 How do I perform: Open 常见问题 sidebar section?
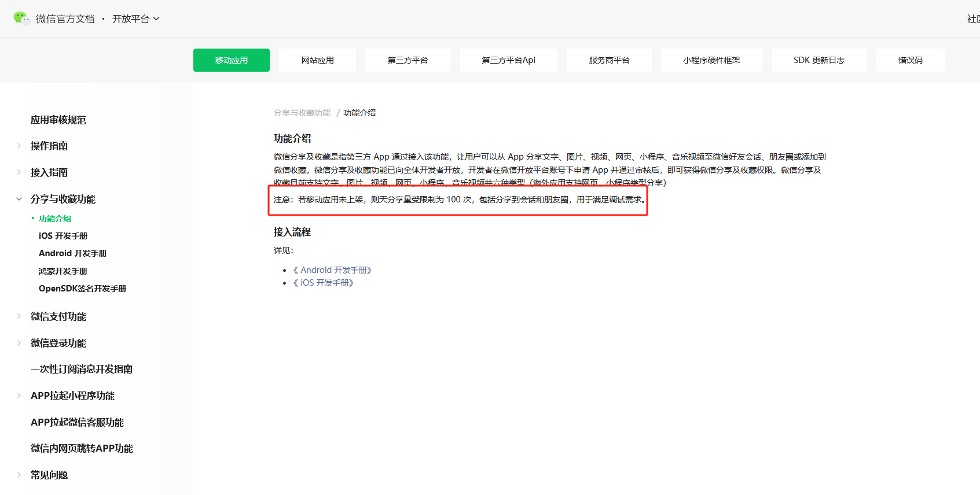coord(49,475)
